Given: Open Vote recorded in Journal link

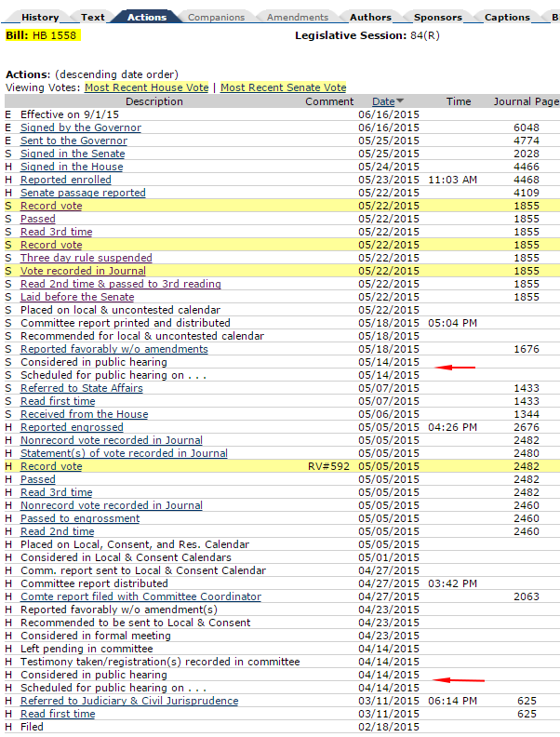Looking at the screenshot, I should click(83, 271).
